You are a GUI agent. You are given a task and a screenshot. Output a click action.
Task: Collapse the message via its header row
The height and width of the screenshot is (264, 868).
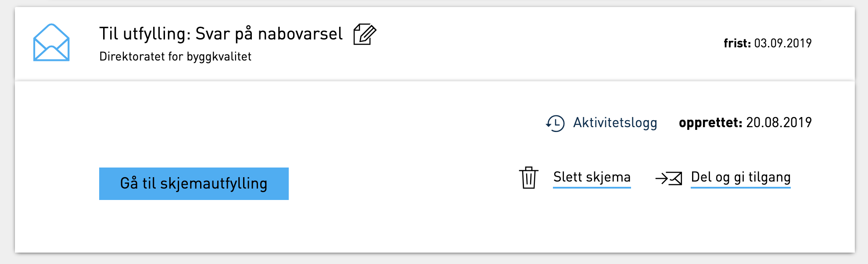pos(527,43)
